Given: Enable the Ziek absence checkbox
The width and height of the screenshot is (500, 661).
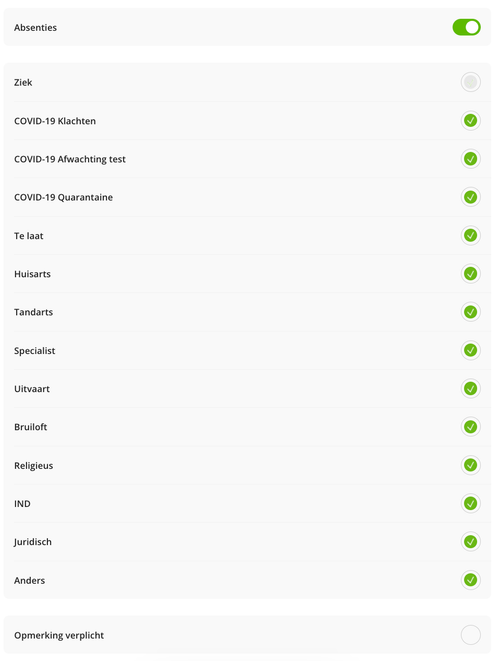Looking at the screenshot, I should pos(470,82).
